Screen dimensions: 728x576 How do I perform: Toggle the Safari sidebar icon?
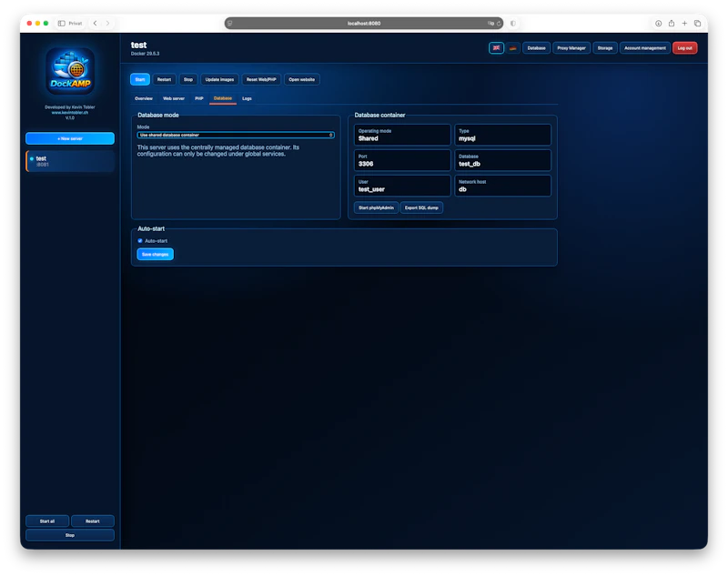coord(61,24)
